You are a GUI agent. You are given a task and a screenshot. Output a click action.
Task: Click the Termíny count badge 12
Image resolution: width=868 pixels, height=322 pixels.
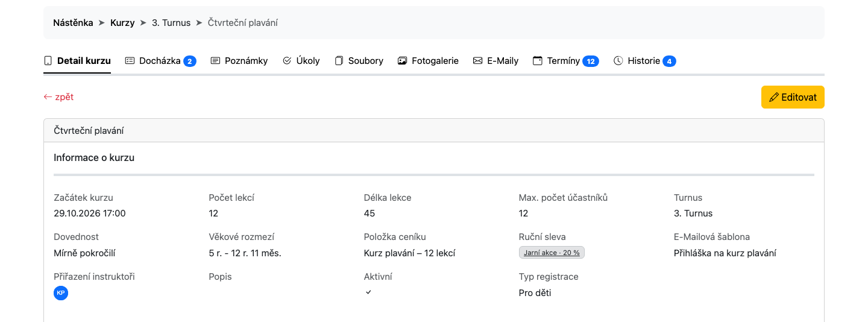pos(591,62)
